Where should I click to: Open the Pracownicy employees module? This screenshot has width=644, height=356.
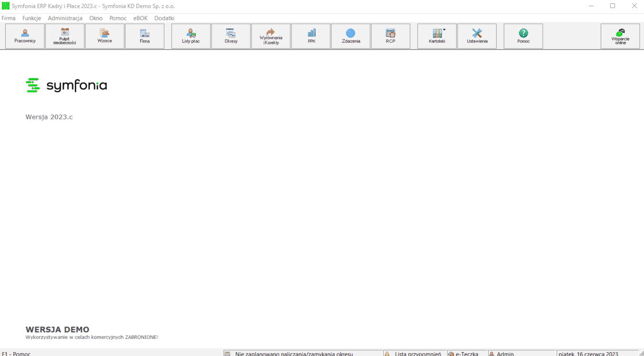point(25,36)
